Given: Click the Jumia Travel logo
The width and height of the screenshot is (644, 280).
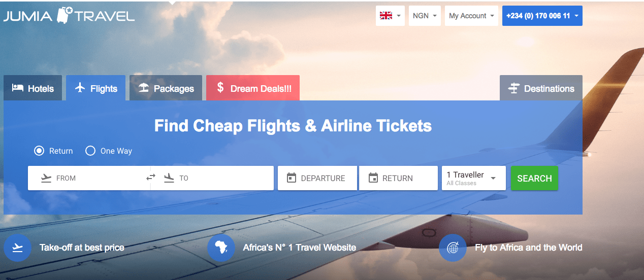Looking at the screenshot, I should point(69,15).
